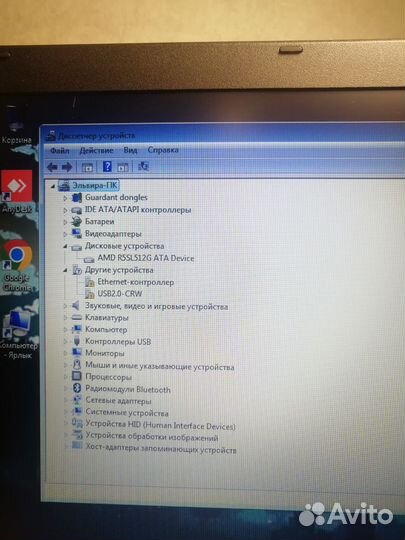The width and height of the screenshot is (405, 540).
Task: Select Мыши и иные указывающие устройства
Action: pyautogui.click(x=160, y=366)
